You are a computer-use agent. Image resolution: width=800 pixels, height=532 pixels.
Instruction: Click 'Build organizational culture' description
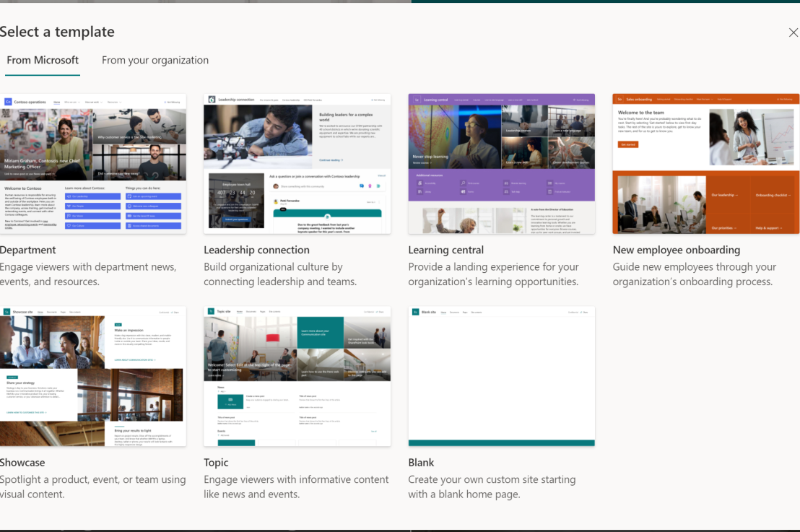[x=280, y=274]
